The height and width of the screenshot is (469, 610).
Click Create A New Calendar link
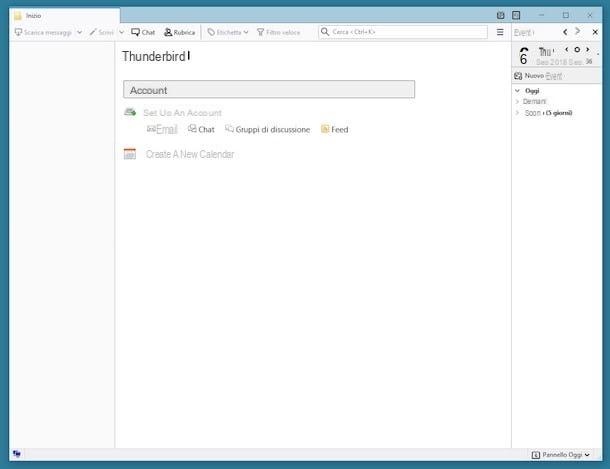(x=190, y=154)
